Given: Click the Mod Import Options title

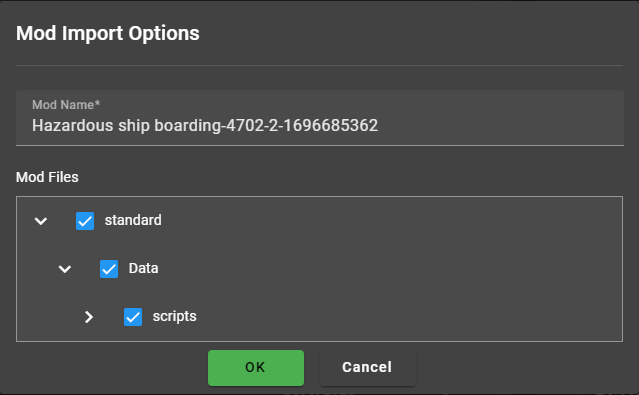Looking at the screenshot, I should coord(108,33).
